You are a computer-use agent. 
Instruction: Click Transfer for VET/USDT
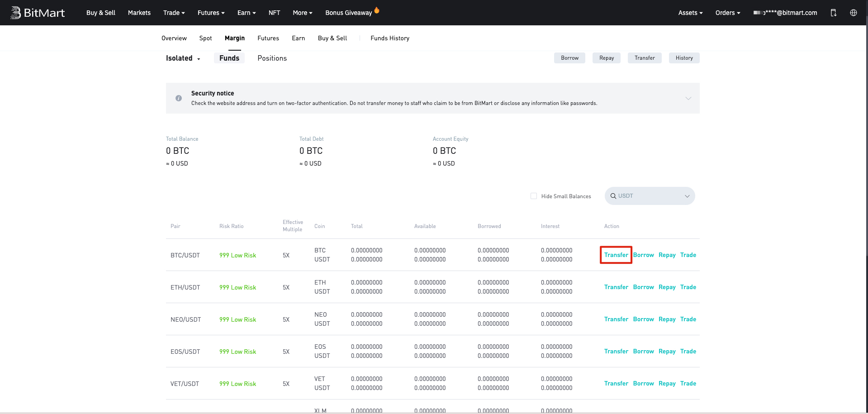point(616,383)
